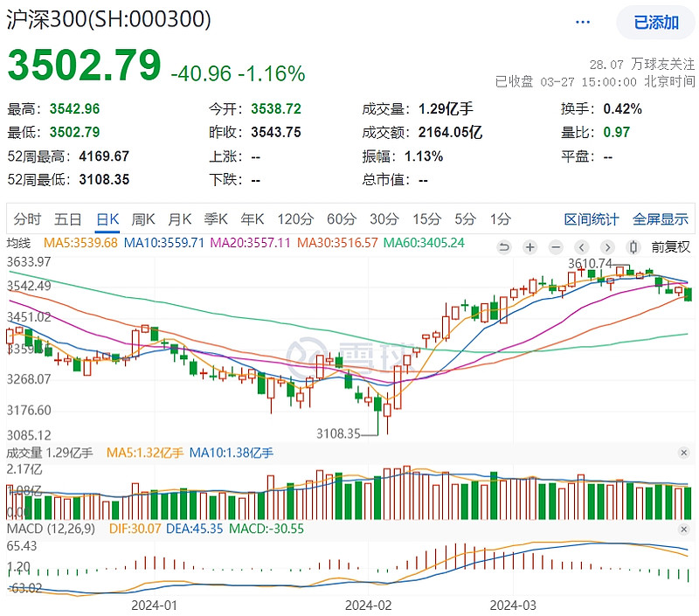Open 全屏显示 fullscreen view

661,219
